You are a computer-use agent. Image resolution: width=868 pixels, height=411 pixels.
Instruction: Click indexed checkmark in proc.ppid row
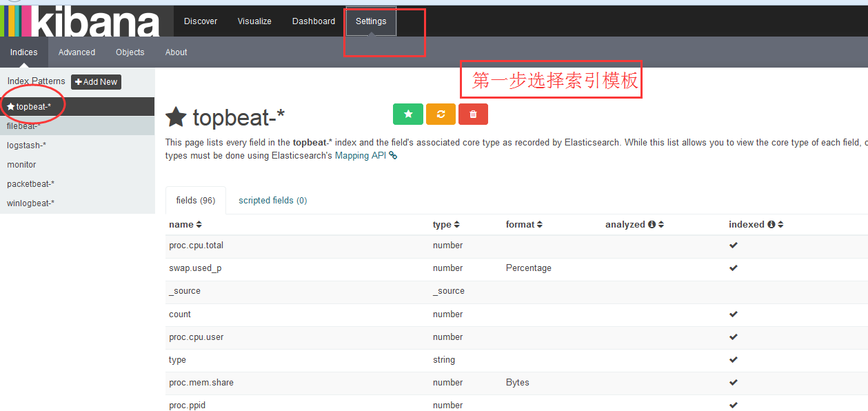pyautogui.click(x=734, y=405)
